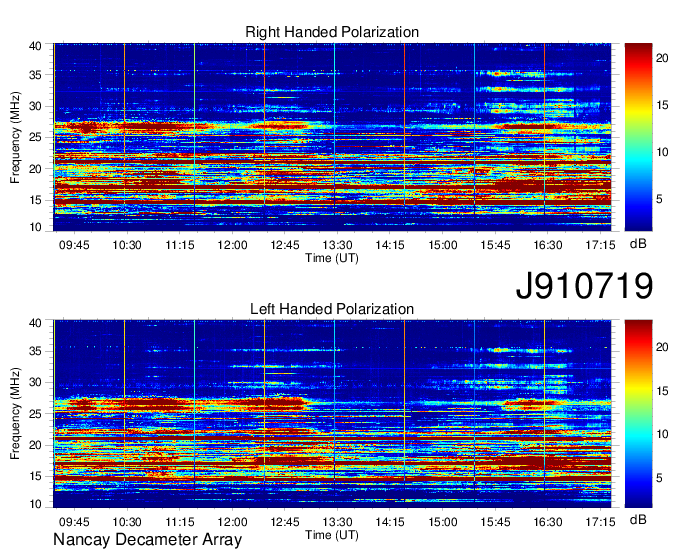The height and width of the screenshot is (552, 680).
Task: Click the 17:15 tick on Left Handed plot
Action: click(x=600, y=522)
